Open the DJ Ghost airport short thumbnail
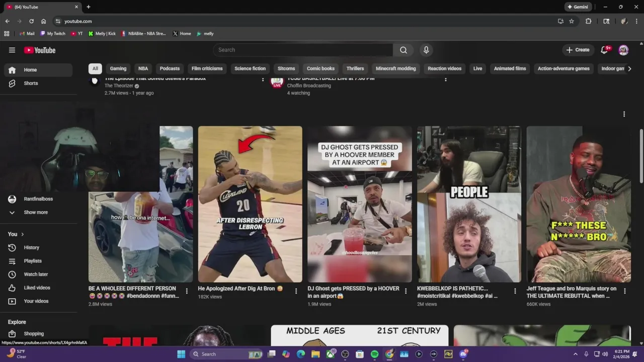This screenshot has height=362, width=644. click(360, 204)
